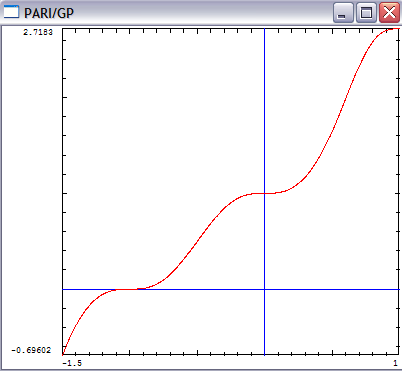Click the red curve's flat point on vertical axis
This screenshot has width=402, height=371.
[x=264, y=193]
